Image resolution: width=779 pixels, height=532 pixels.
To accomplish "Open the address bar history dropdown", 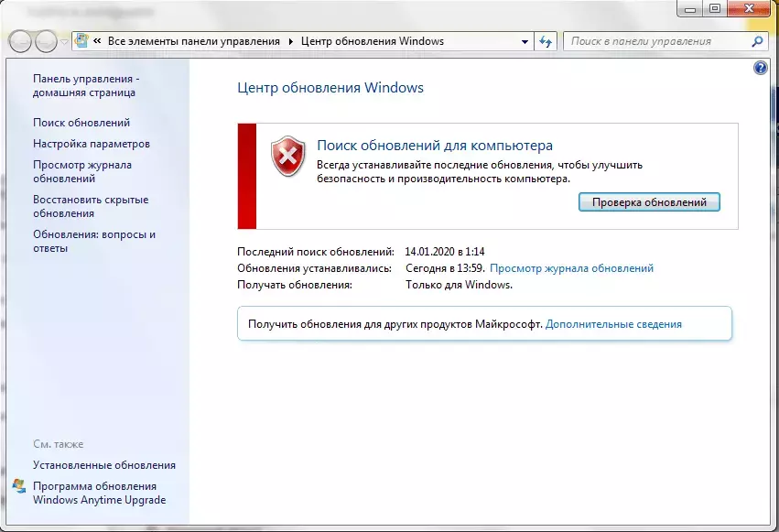I will coord(525,42).
